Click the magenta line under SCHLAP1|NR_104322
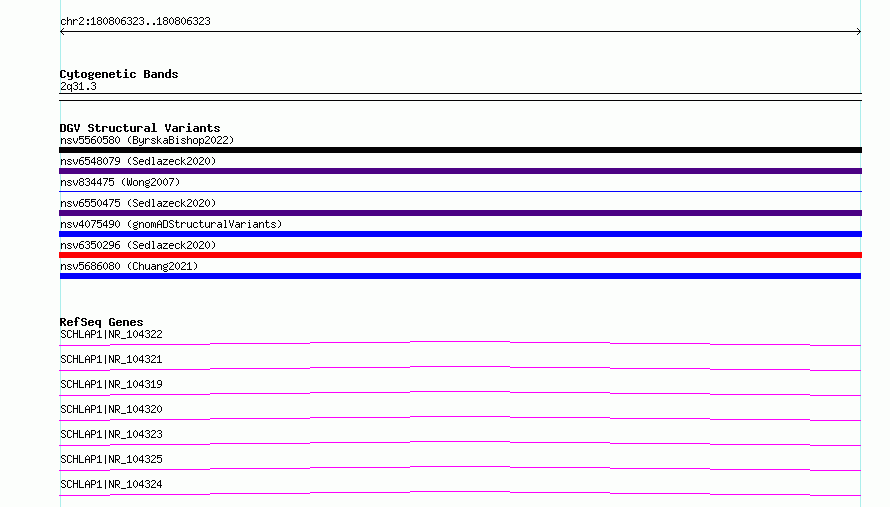Viewport: 890px width, 507px height. coord(460,342)
